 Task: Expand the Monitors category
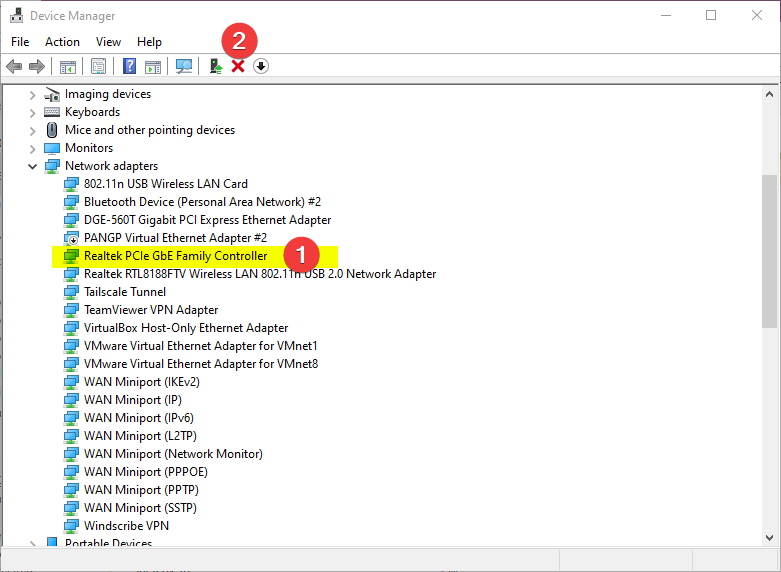(32, 148)
